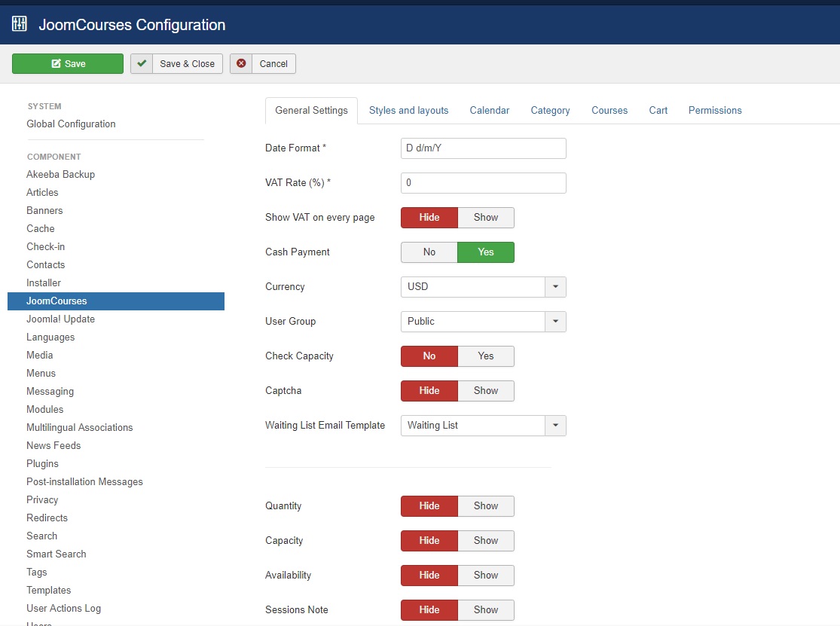Open Global Configuration in the sidebar

tap(71, 124)
